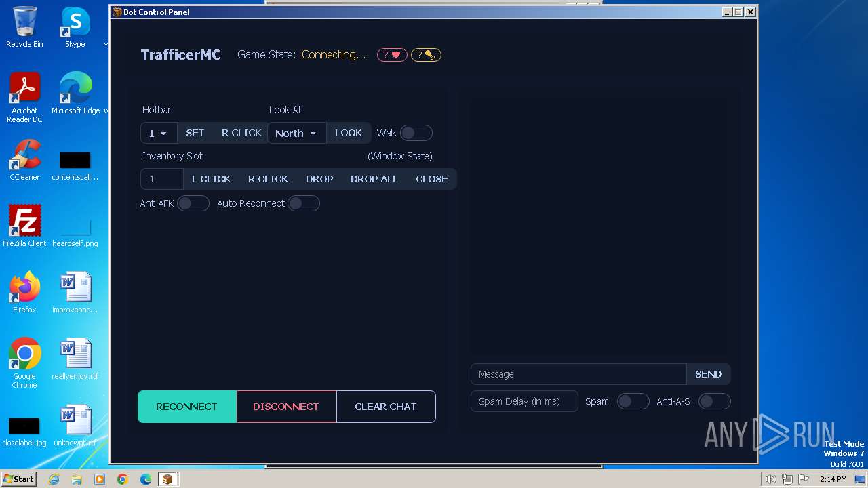Click the DISCONNECT button
Image resolution: width=868 pixels, height=488 pixels.
[x=286, y=407]
